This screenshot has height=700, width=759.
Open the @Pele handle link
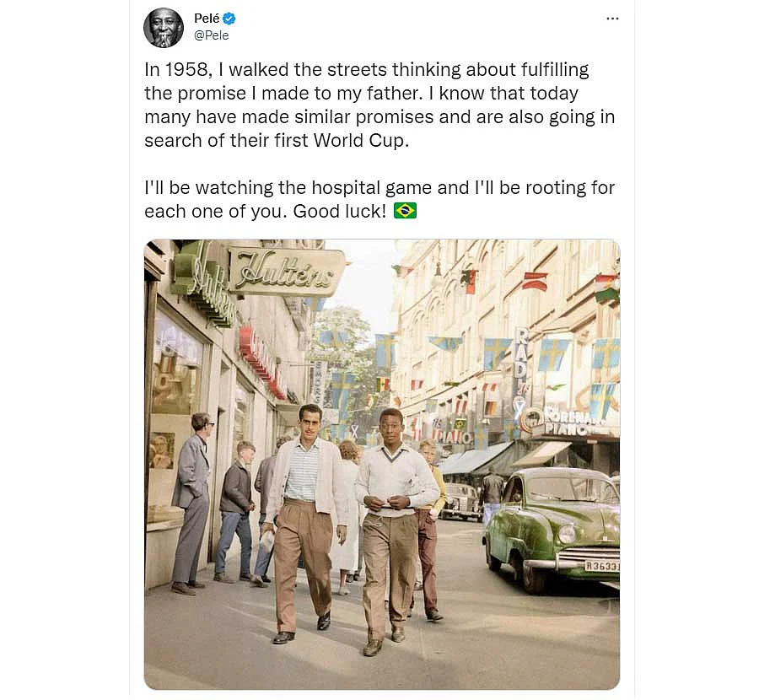click(211, 35)
